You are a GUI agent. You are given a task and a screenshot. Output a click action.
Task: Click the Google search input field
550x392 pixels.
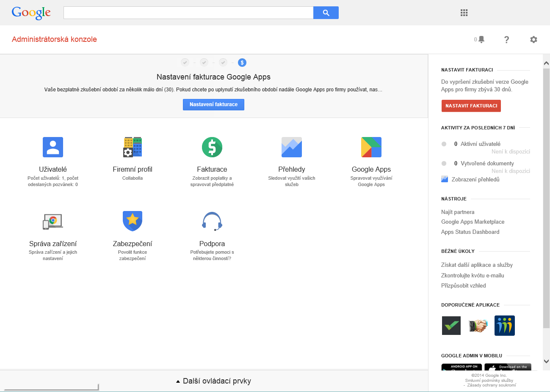click(x=188, y=13)
